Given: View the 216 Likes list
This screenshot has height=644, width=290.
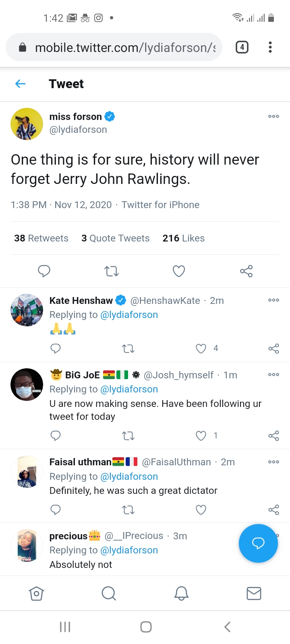Looking at the screenshot, I should (184, 238).
